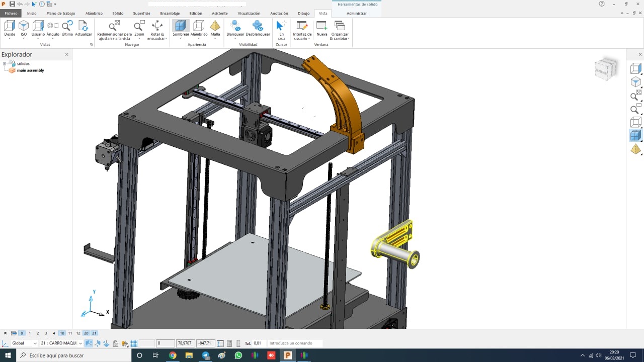This screenshot has height=362, width=644.
Task: Toggle the grid icon in status bar
Action: (134, 343)
